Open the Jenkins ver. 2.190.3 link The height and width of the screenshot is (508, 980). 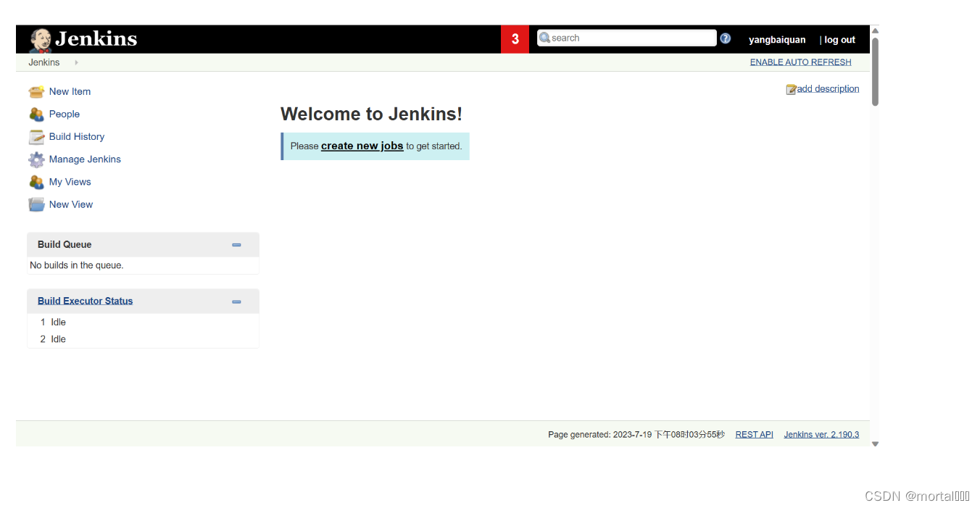(821, 434)
